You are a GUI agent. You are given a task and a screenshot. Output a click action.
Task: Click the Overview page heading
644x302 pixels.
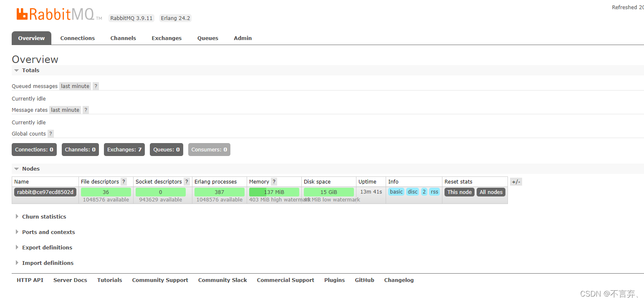point(35,59)
